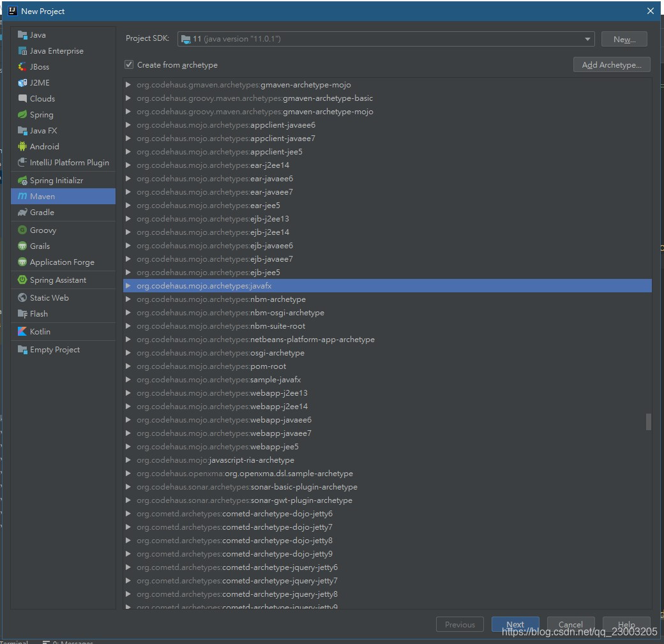Click the Groovy icon
664x644 pixels.
[x=22, y=230]
